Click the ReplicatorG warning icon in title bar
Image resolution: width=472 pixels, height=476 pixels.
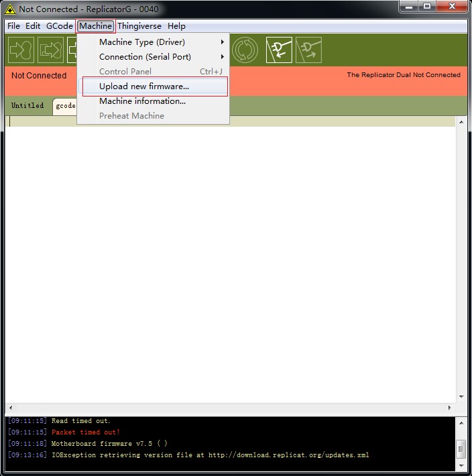[10, 9]
